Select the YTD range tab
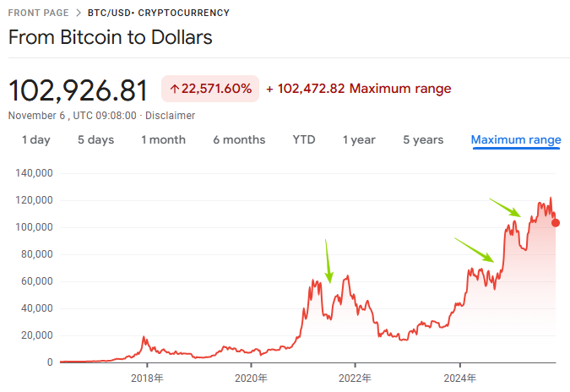Screen dimensions: 570x392 [x=304, y=139]
